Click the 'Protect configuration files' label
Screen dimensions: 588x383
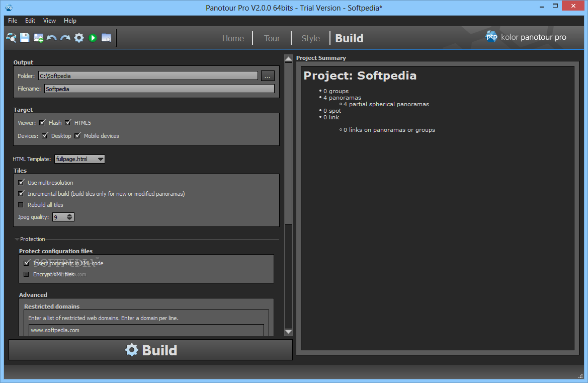point(56,251)
